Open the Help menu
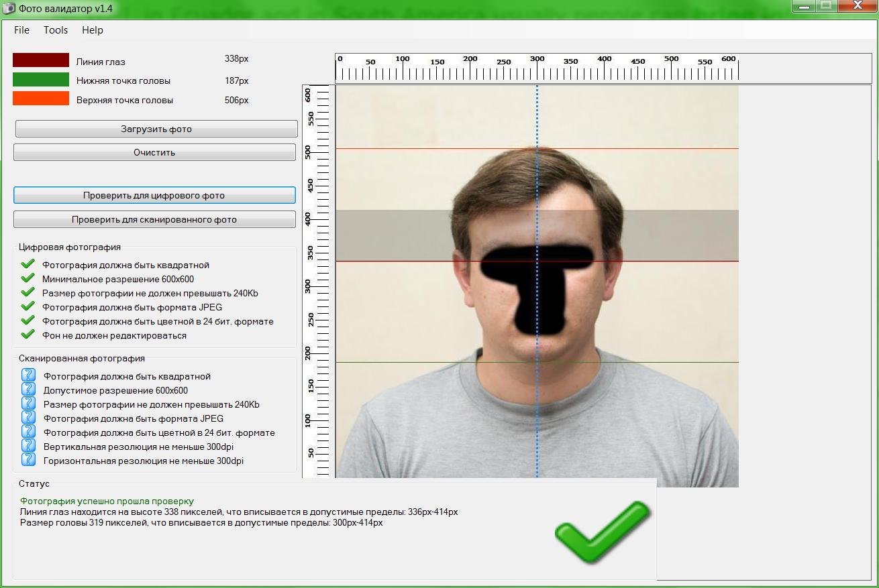 click(93, 30)
